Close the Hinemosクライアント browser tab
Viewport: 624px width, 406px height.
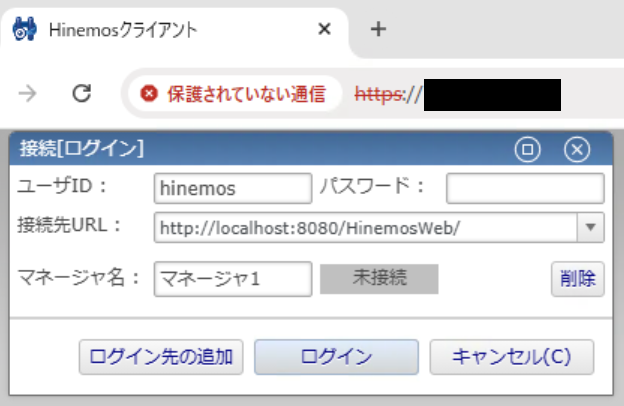[325, 29]
